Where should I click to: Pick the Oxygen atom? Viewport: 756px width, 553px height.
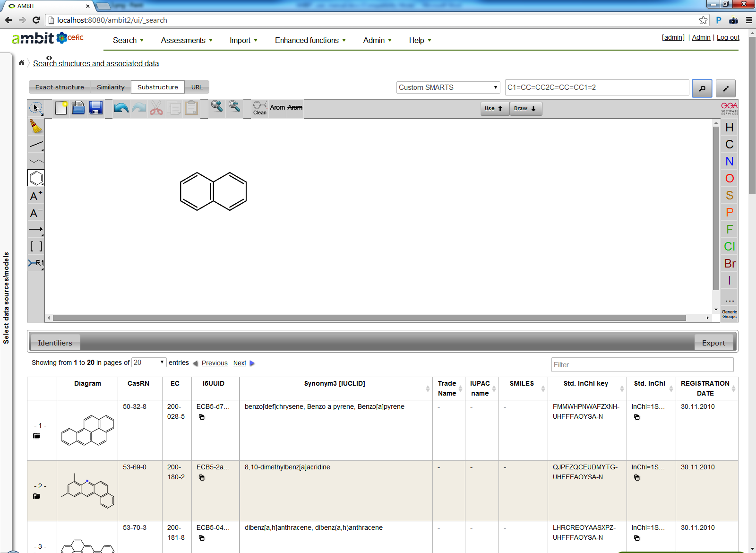point(730,179)
